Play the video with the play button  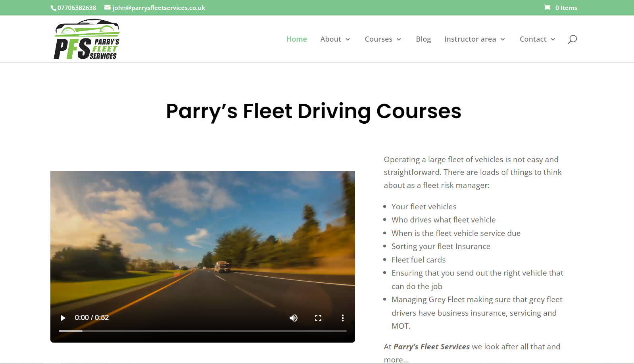(63, 318)
